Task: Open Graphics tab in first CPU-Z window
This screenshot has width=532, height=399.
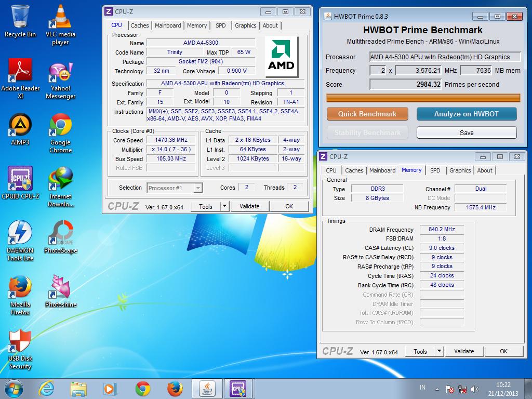Action: point(246,25)
